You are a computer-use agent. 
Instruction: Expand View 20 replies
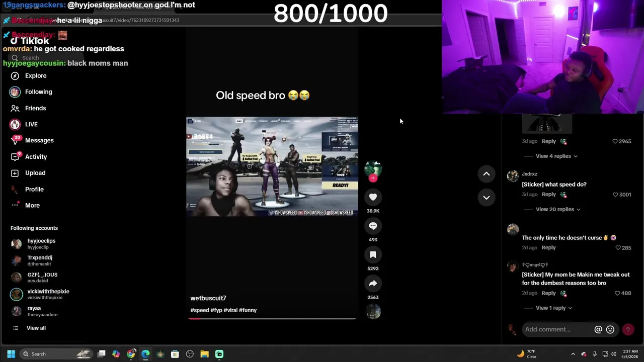(558, 209)
